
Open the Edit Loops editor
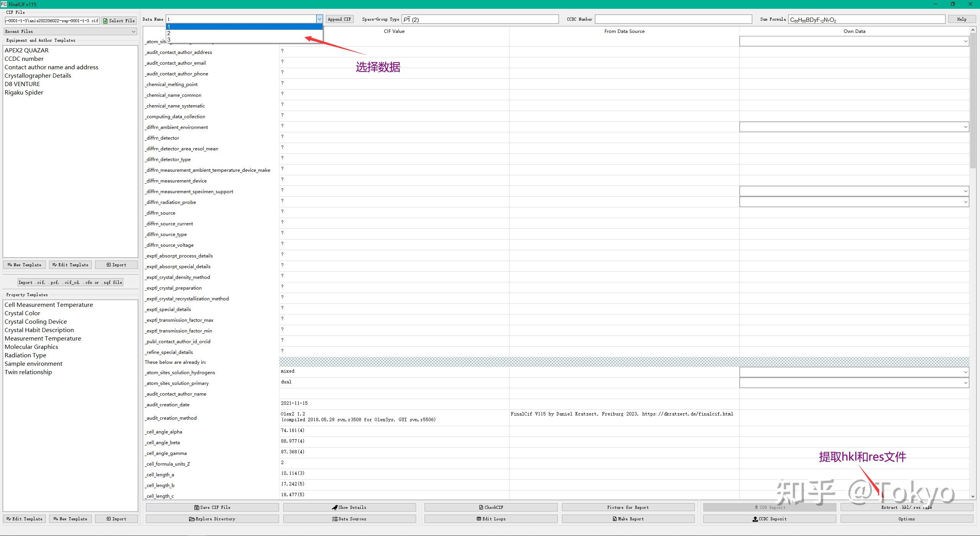coord(491,519)
